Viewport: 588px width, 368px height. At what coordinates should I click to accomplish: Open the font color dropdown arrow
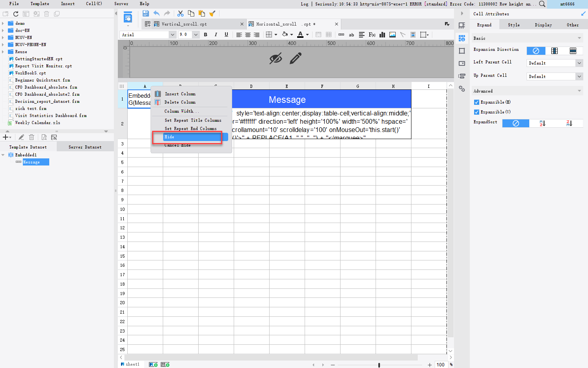click(307, 35)
